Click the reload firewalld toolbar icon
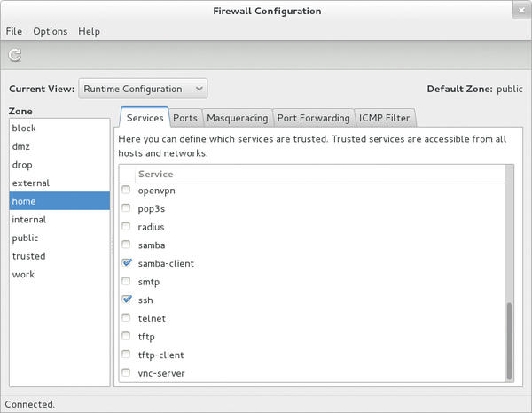 pyautogui.click(x=15, y=55)
